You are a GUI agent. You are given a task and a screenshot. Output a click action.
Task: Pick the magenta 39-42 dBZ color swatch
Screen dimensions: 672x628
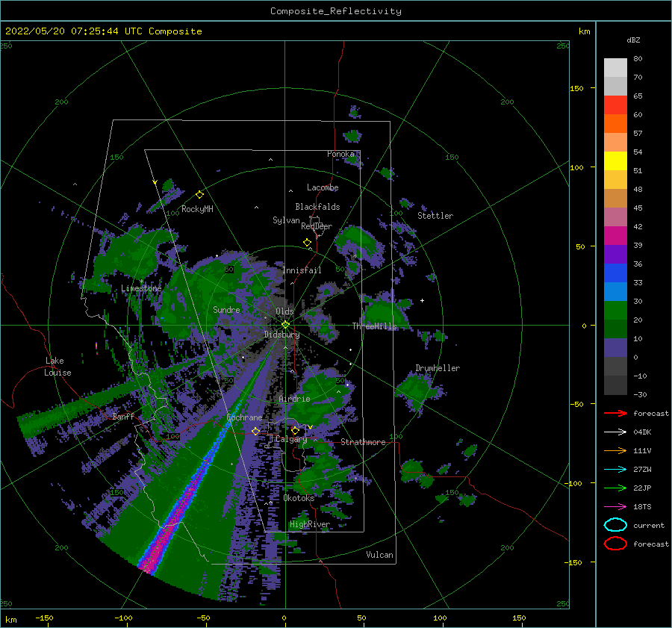point(615,236)
